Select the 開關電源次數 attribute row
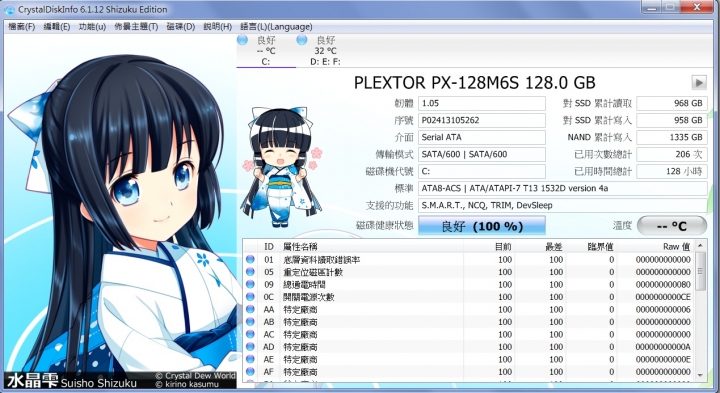 click(469, 297)
